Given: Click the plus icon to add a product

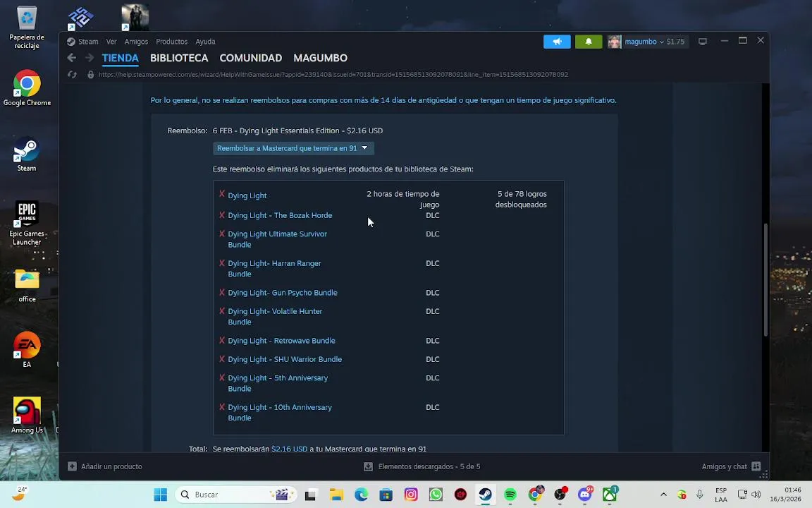Looking at the screenshot, I should click(72, 466).
